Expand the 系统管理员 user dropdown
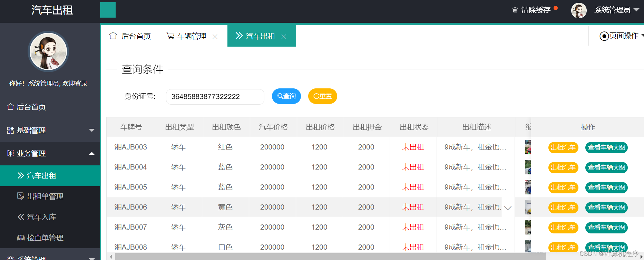This screenshot has width=644, height=260. tap(636, 10)
